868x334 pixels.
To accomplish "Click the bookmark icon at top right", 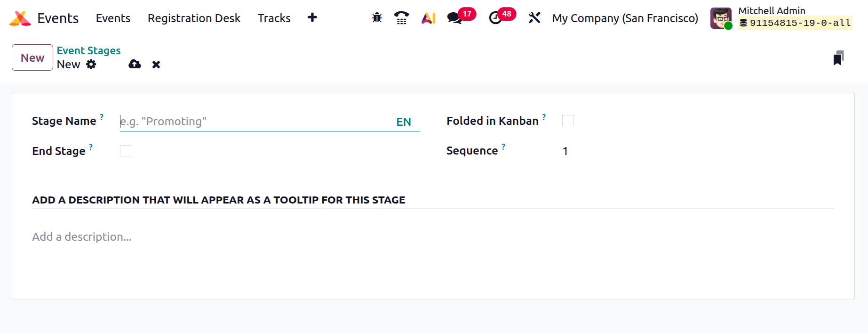I will (838, 58).
